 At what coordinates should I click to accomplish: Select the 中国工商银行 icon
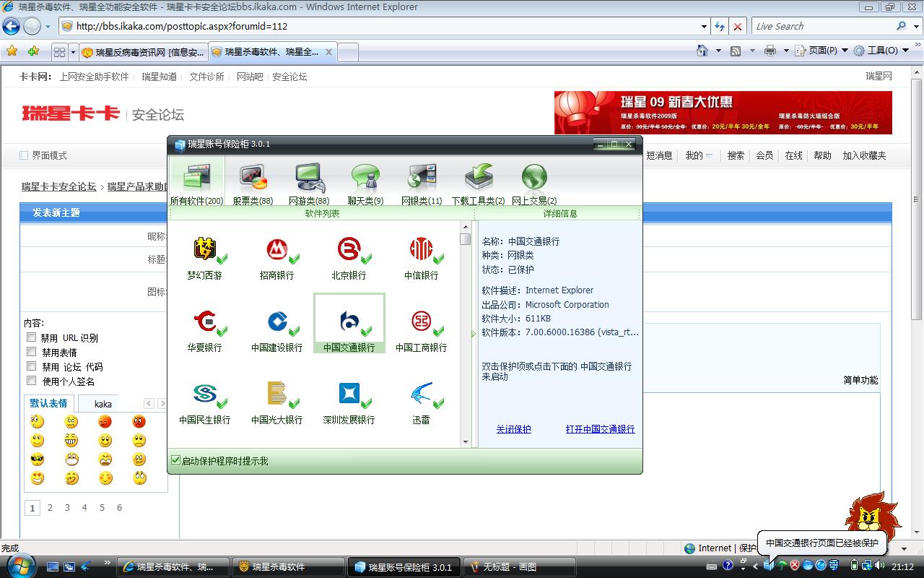click(x=422, y=330)
